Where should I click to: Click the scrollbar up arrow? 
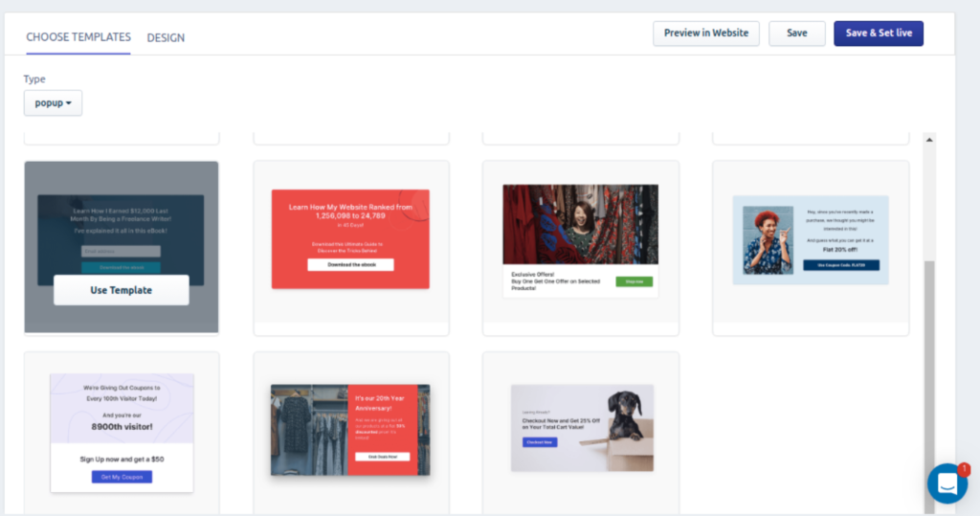pyautogui.click(x=929, y=140)
